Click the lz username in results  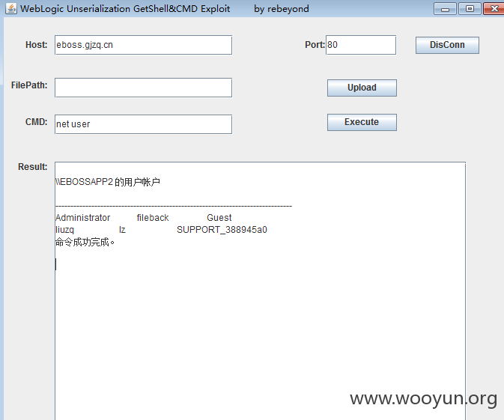point(122,230)
